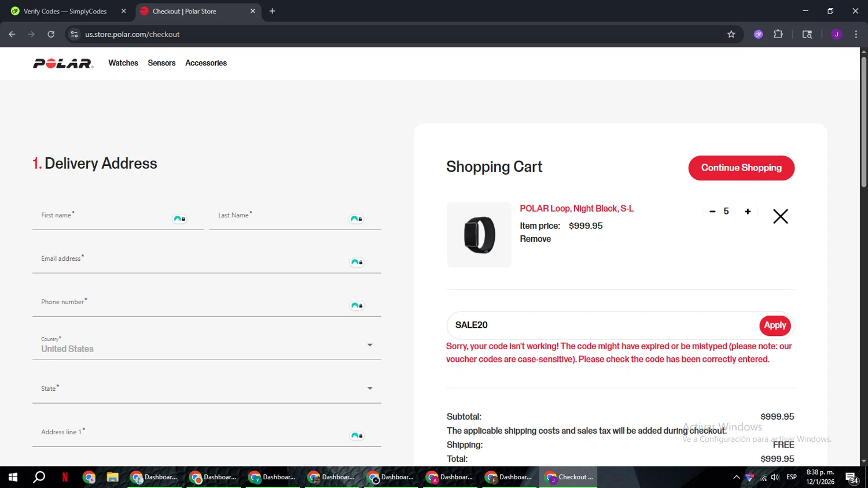Open the ESP input language indicator
This screenshot has width=868, height=488.
tap(792, 477)
